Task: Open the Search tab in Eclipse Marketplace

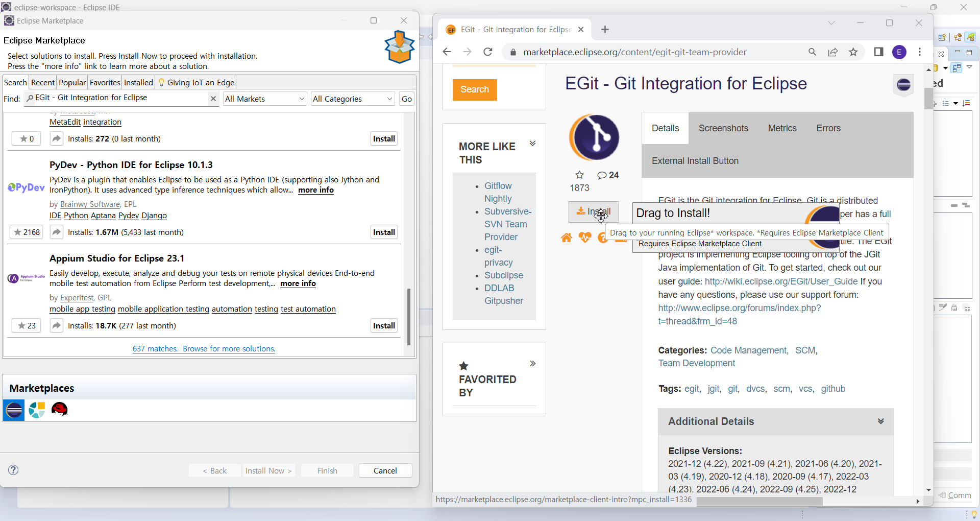Action: coord(15,83)
